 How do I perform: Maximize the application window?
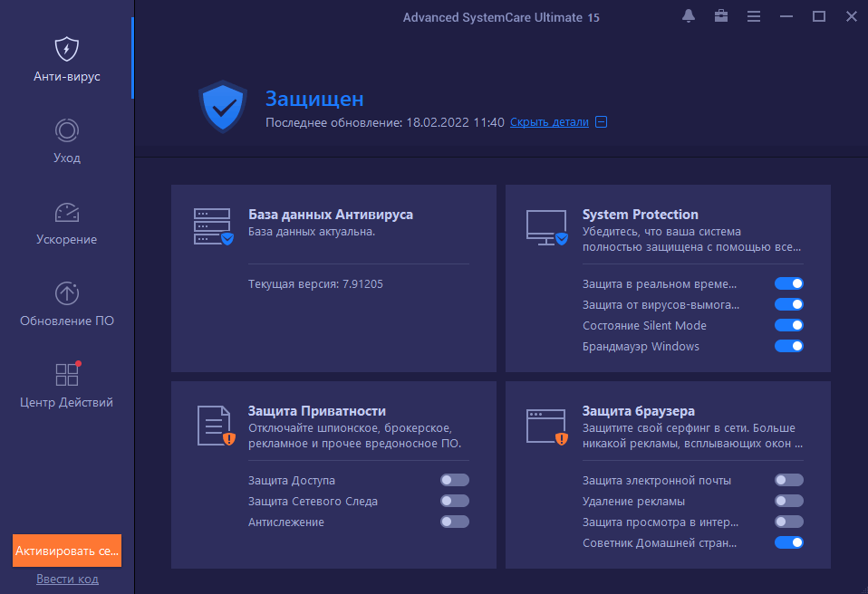[819, 16]
